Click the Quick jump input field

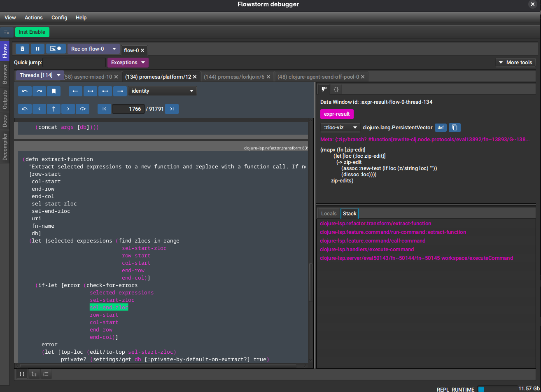point(74,63)
